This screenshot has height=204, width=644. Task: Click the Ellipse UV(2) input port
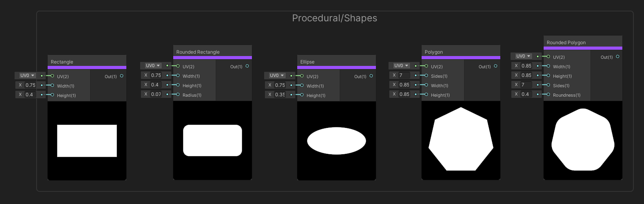click(x=302, y=76)
